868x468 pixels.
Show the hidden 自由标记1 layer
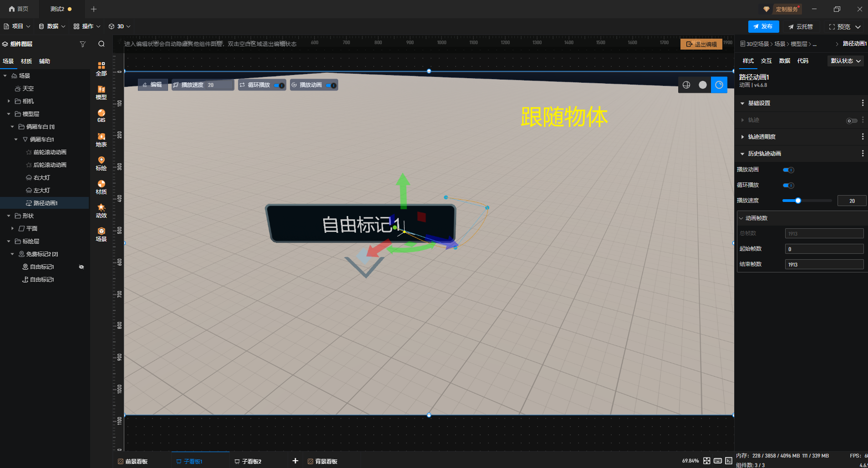[81, 267]
